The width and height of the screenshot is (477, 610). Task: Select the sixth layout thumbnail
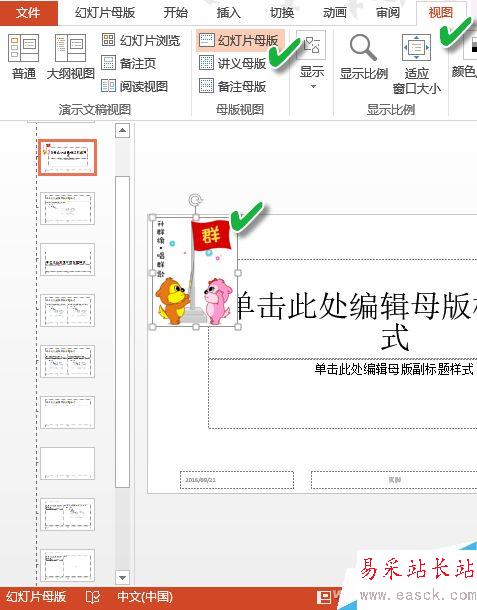[67, 412]
